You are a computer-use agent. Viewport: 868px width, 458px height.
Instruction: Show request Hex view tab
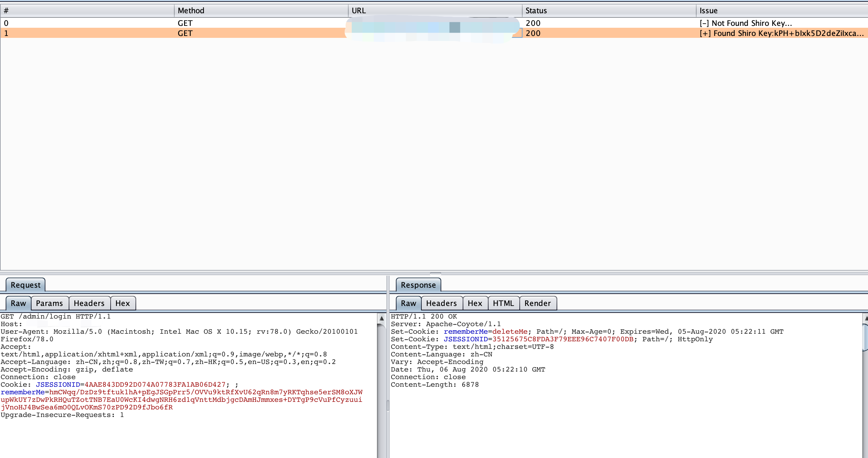coord(122,303)
